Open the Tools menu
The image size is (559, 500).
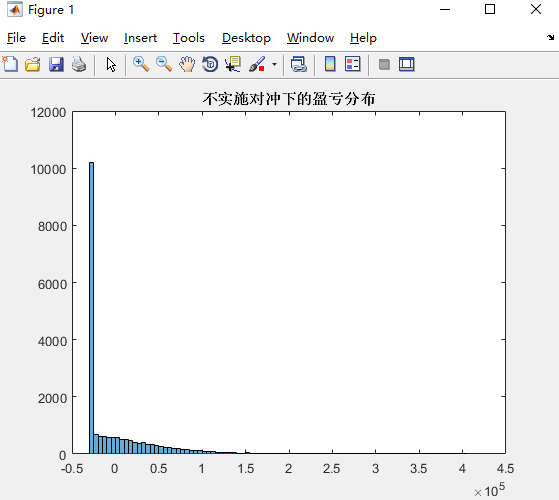coord(189,38)
